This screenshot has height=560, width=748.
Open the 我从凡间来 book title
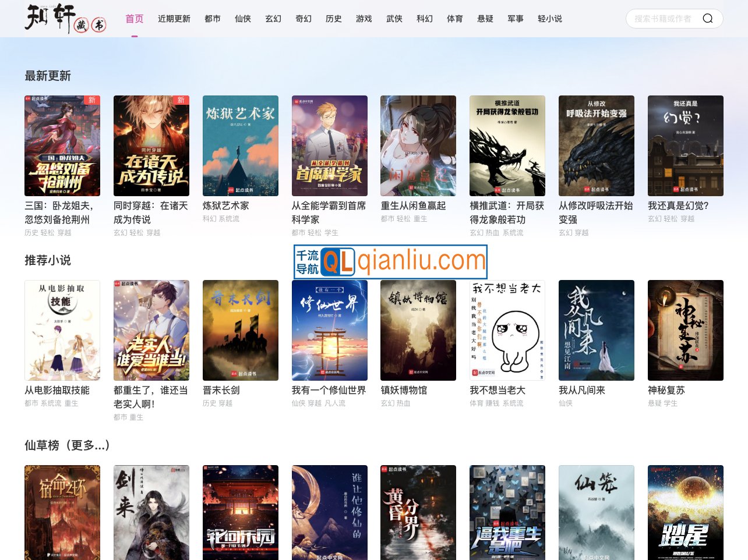point(581,390)
